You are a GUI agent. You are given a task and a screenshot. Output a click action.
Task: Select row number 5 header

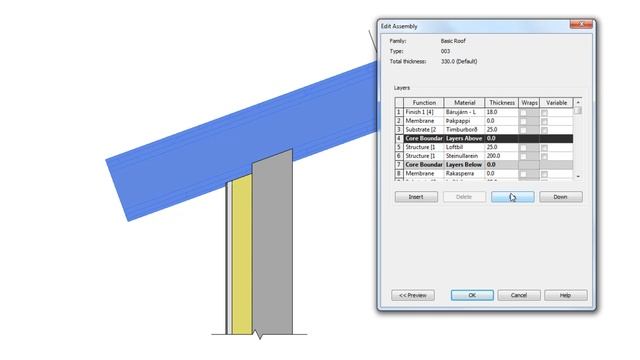(x=399, y=147)
